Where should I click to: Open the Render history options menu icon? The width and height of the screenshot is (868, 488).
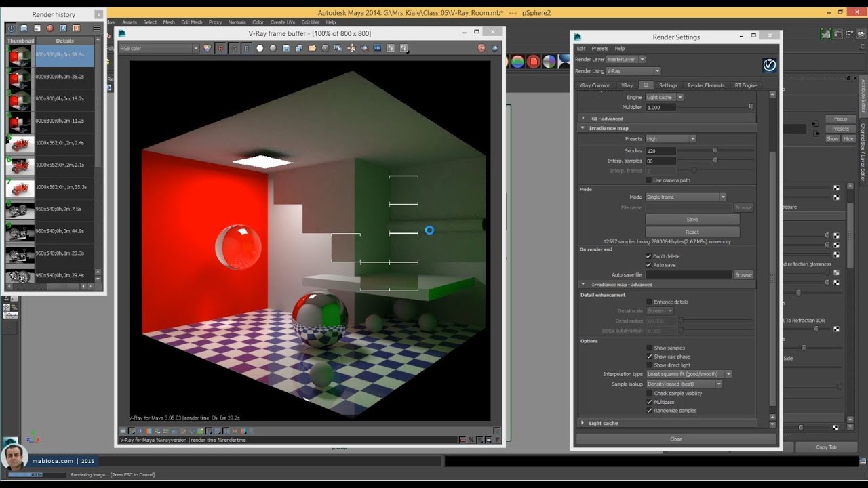click(96, 28)
